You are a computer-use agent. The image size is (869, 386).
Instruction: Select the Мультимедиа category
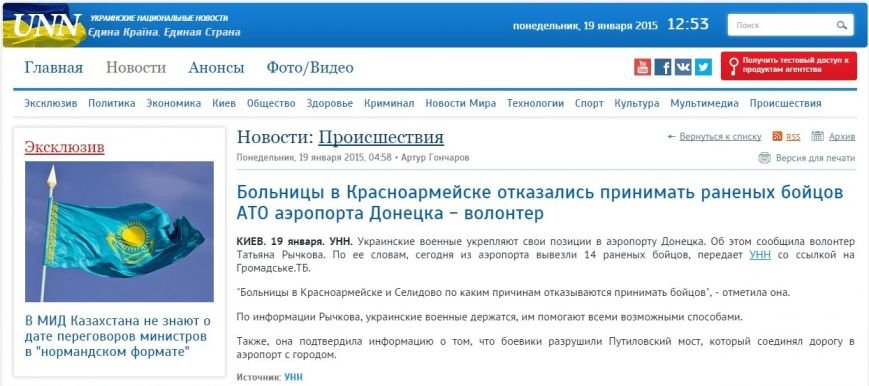point(704,103)
